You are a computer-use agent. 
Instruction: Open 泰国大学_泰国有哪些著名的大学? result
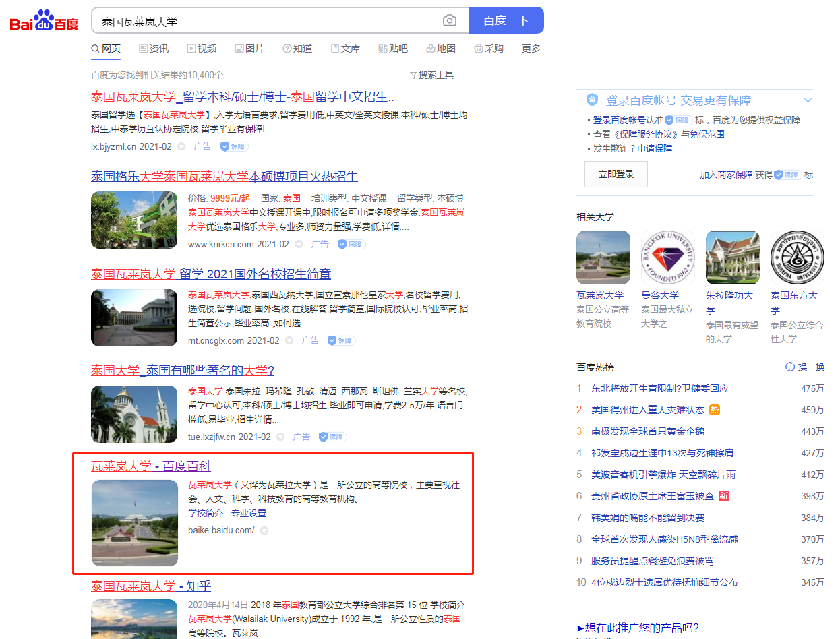coord(183,371)
